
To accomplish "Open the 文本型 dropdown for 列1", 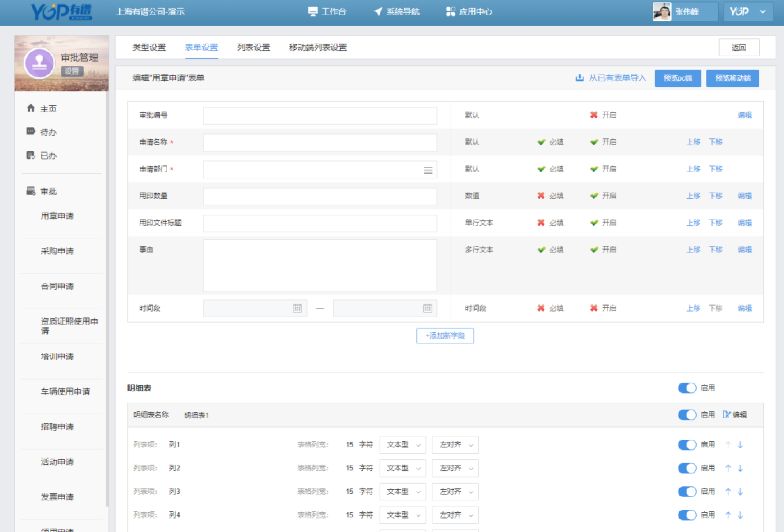I will (403, 445).
